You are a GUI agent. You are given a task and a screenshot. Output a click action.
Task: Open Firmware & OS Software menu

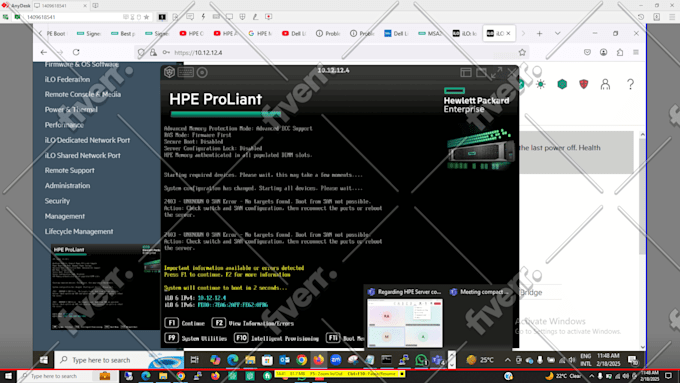[81, 64]
